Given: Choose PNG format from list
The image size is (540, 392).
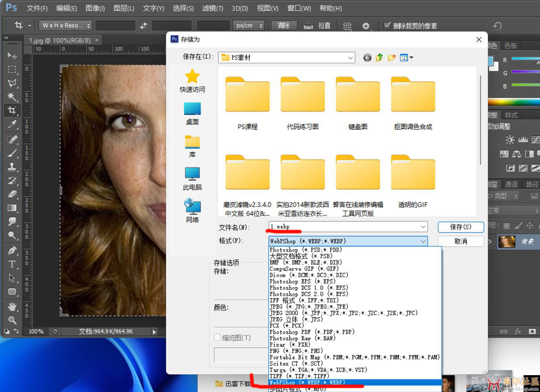Looking at the screenshot, I should click(x=296, y=351).
